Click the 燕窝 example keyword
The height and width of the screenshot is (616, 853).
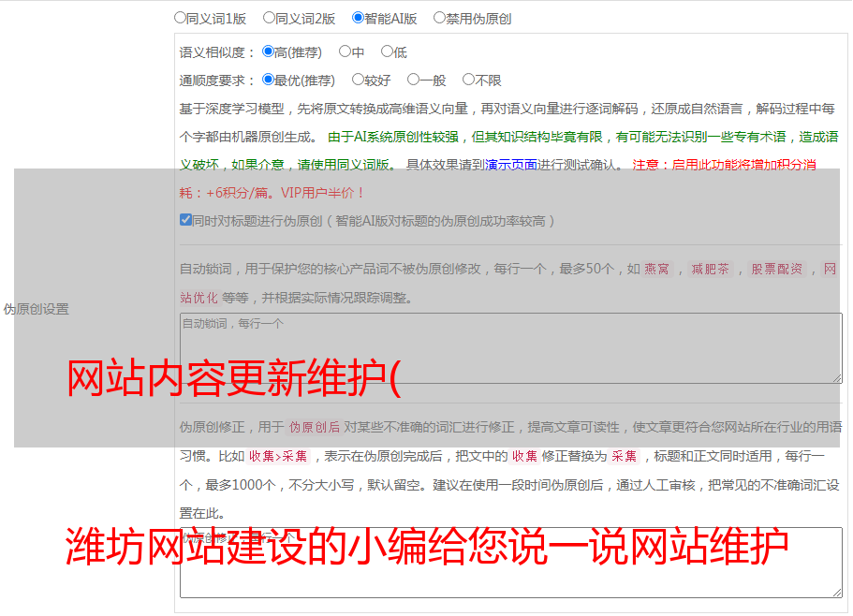(656, 269)
